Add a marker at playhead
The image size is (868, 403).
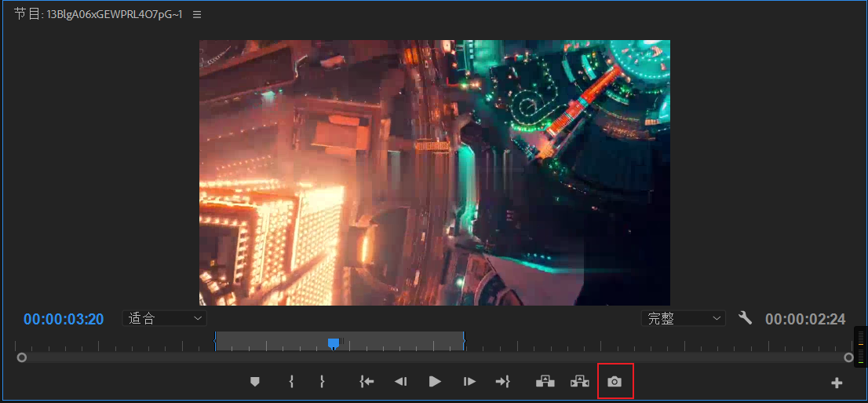(254, 381)
